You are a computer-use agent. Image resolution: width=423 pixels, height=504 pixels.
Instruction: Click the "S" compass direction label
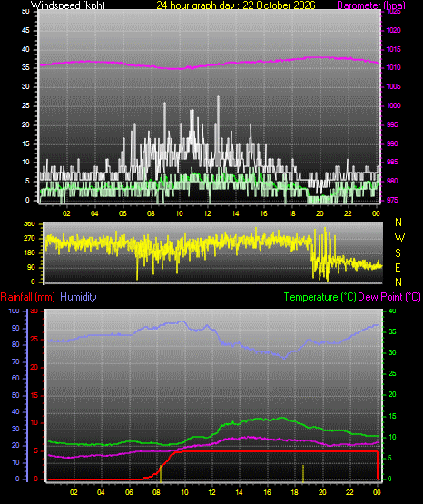[x=398, y=253]
